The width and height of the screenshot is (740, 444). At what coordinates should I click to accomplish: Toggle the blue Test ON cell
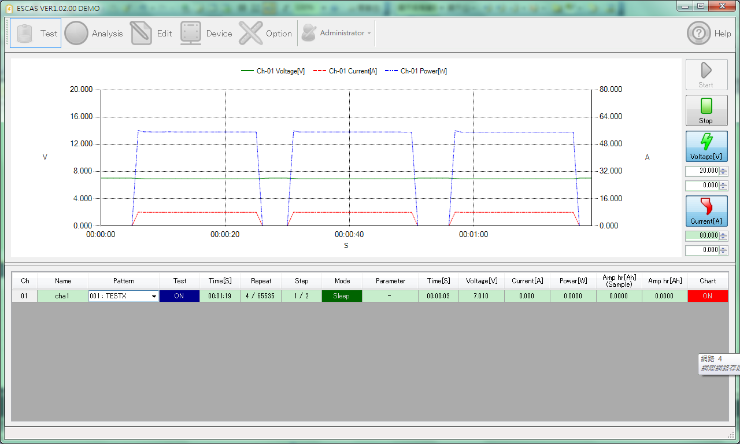179,296
